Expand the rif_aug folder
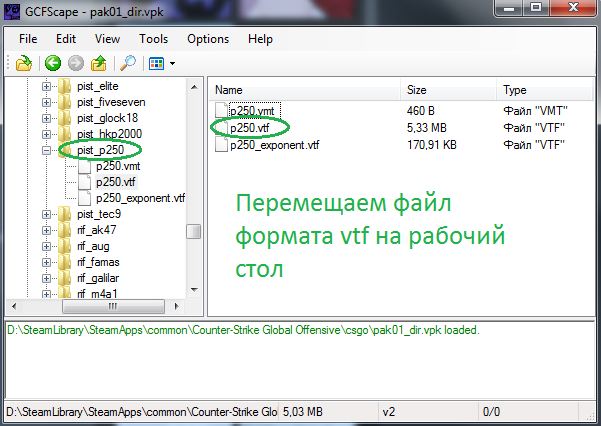 click(x=46, y=246)
